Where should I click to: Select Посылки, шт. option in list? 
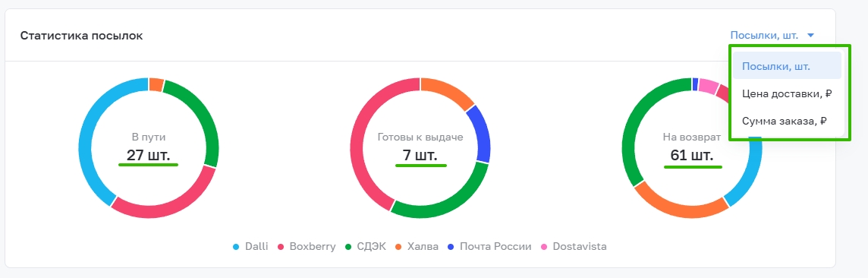click(787, 66)
